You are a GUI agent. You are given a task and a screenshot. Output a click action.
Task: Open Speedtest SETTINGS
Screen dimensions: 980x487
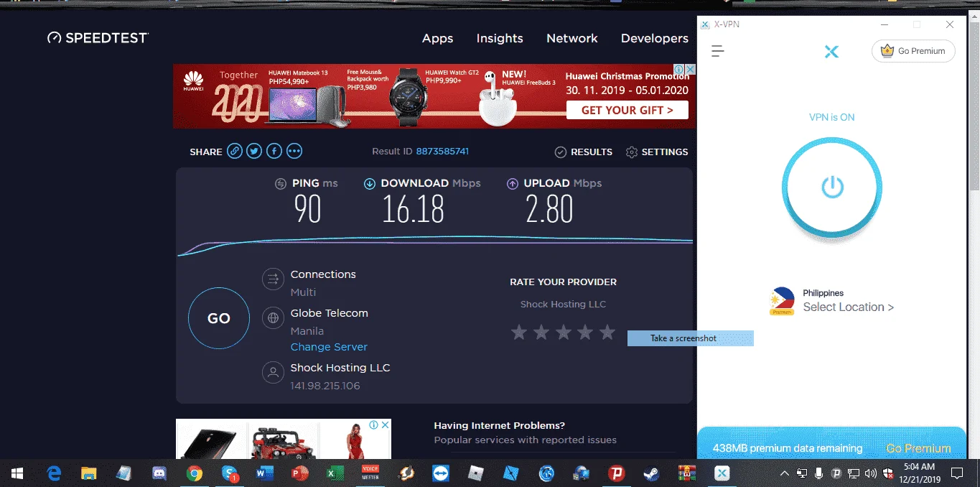pos(657,152)
